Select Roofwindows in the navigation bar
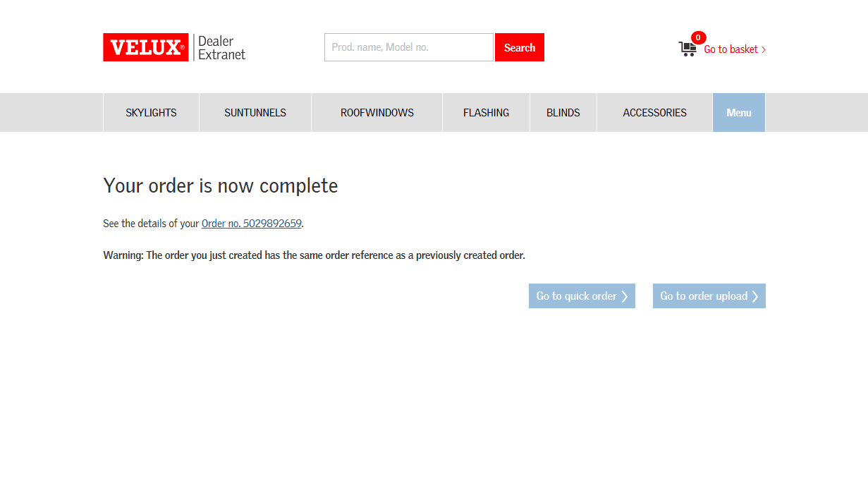 [x=377, y=113]
